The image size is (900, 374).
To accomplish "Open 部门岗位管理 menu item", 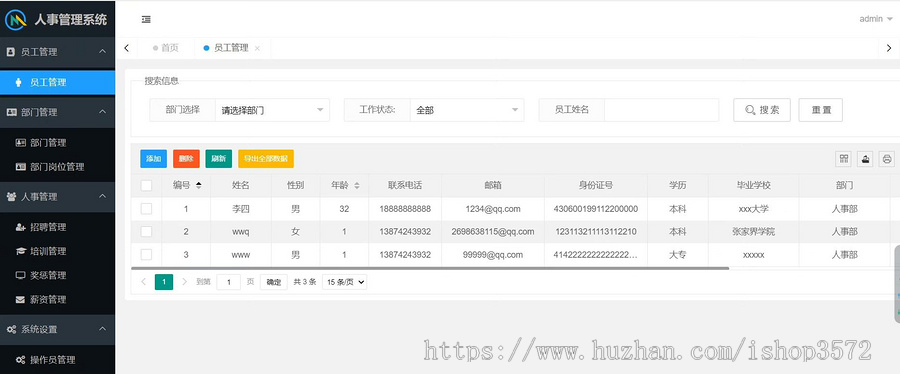I will coord(57,167).
